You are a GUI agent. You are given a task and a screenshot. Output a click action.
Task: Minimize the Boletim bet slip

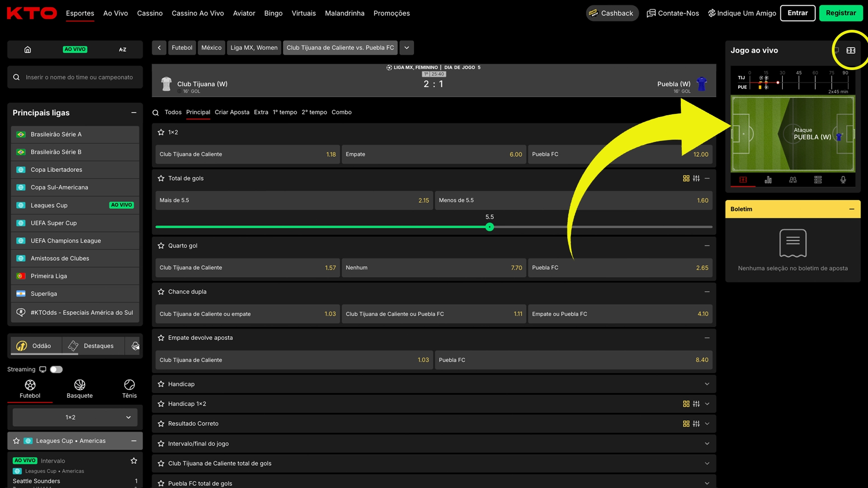click(x=852, y=209)
